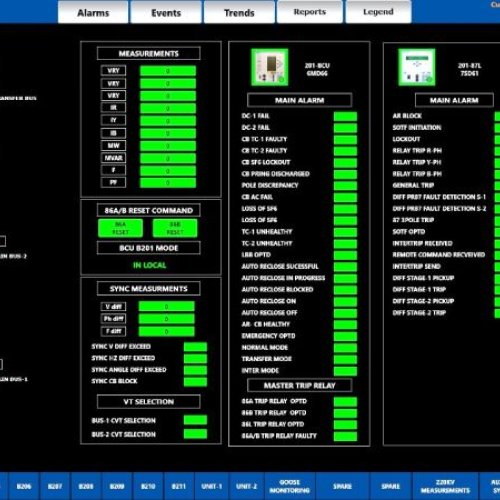Viewport: 500px width, 500px height.
Task: Click the CB TC-1 FAULTY indicator
Action: [345, 140]
